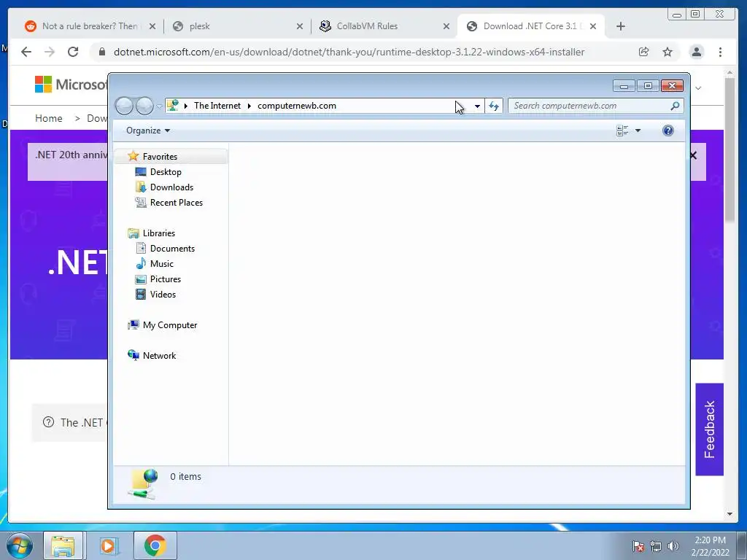Click the Home breadcrumb link on Microsoft page
Image resolution: width=747 pixels, height=560 pixels.
(49, 118)
